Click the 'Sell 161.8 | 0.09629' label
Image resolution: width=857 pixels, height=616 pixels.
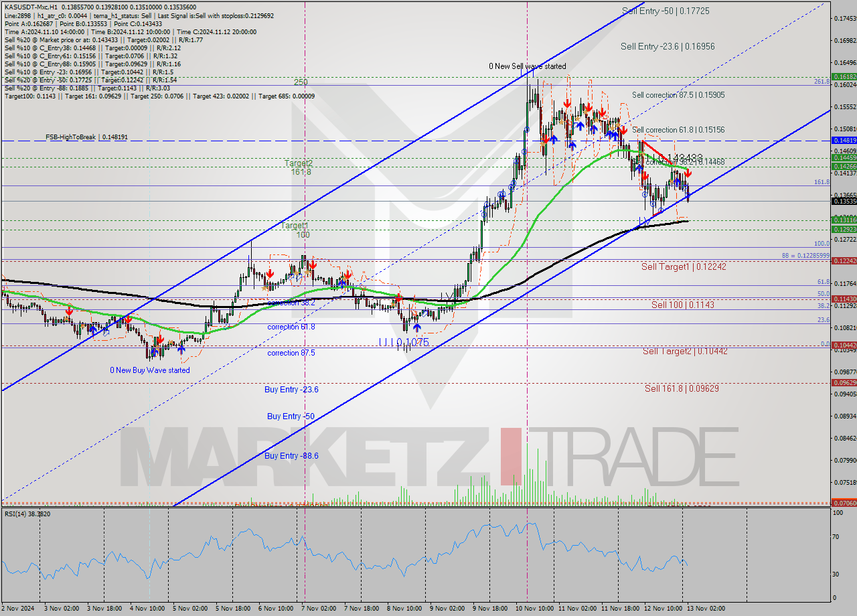tap(682, 388)
